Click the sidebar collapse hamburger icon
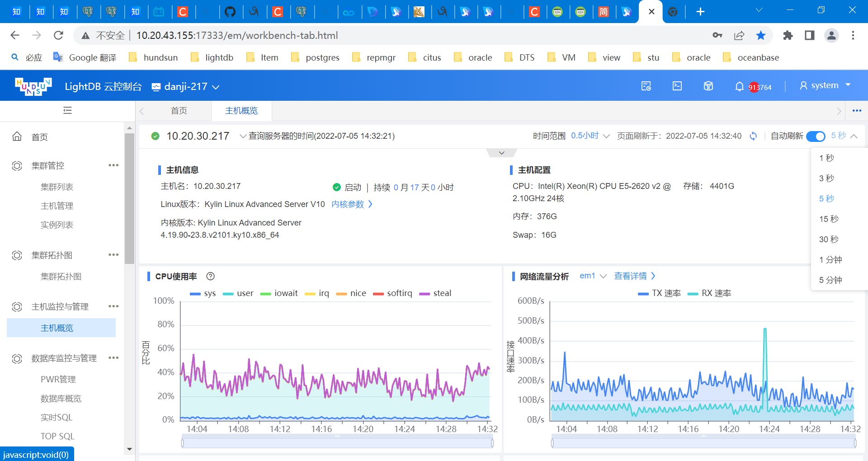 coord(67,110)
